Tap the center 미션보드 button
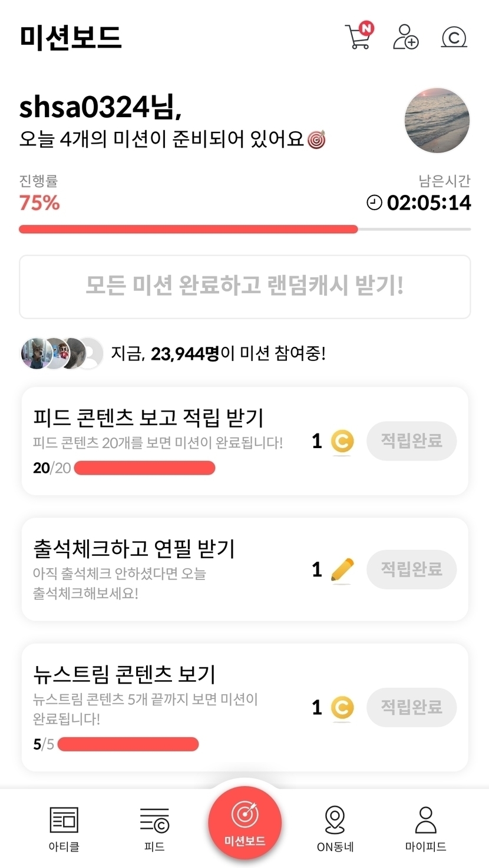 [x=244, y=823]
